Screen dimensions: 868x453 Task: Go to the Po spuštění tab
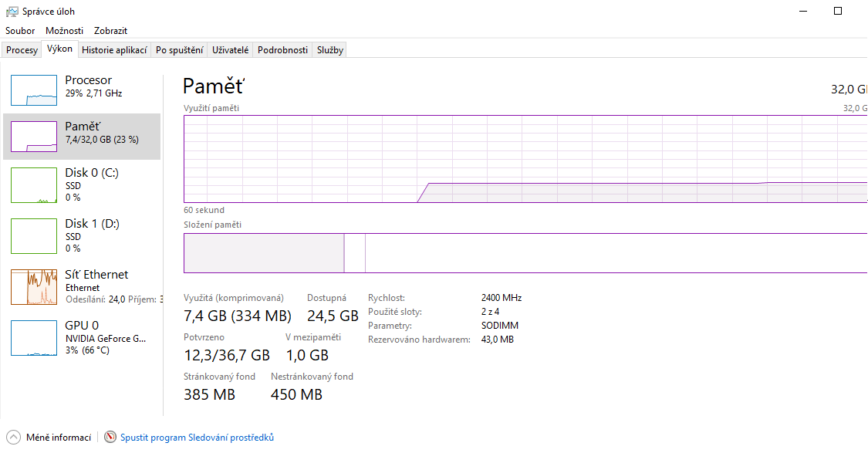[180, 50]
